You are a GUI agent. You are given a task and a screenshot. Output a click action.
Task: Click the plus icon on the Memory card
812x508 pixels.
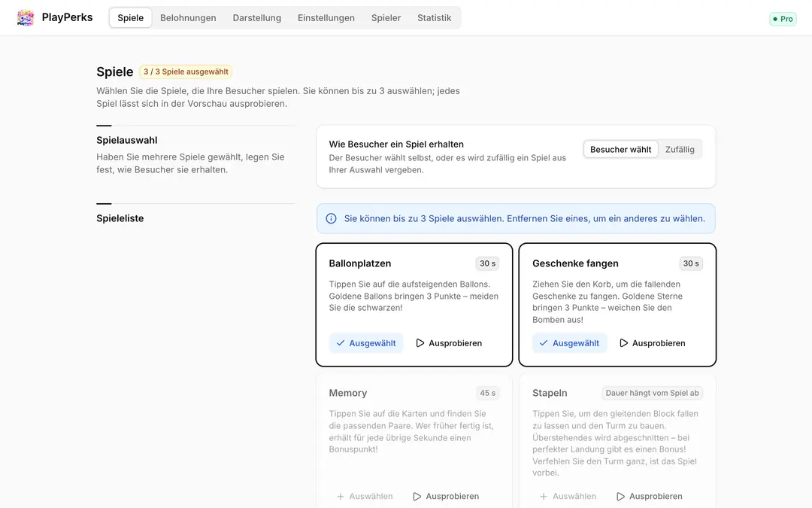click(341, 497)
